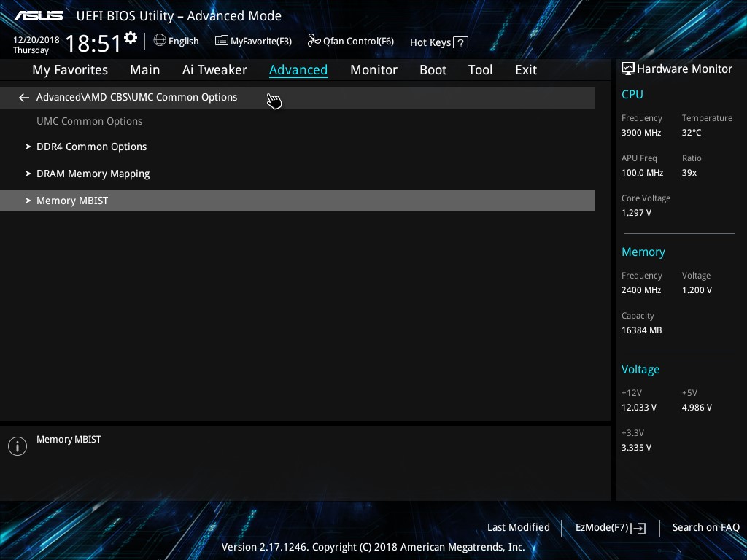Click the Memory section heading

(643, 252)
